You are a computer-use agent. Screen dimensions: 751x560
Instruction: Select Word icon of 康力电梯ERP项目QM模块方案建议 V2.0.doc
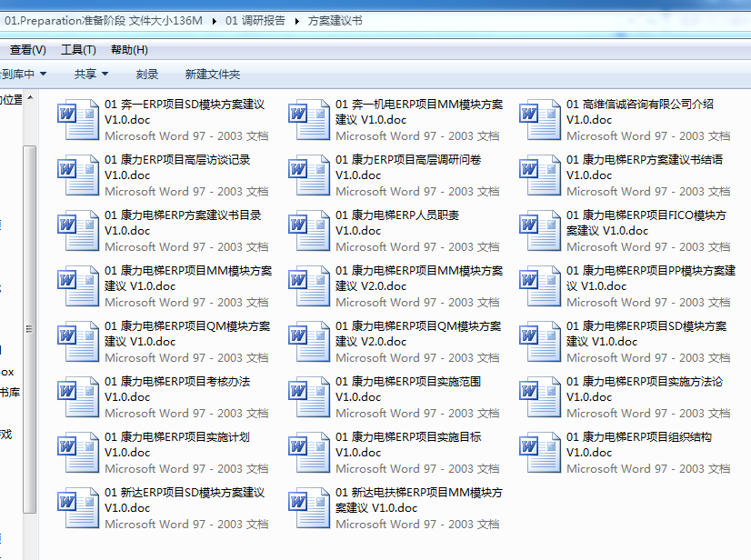point(309,342)
